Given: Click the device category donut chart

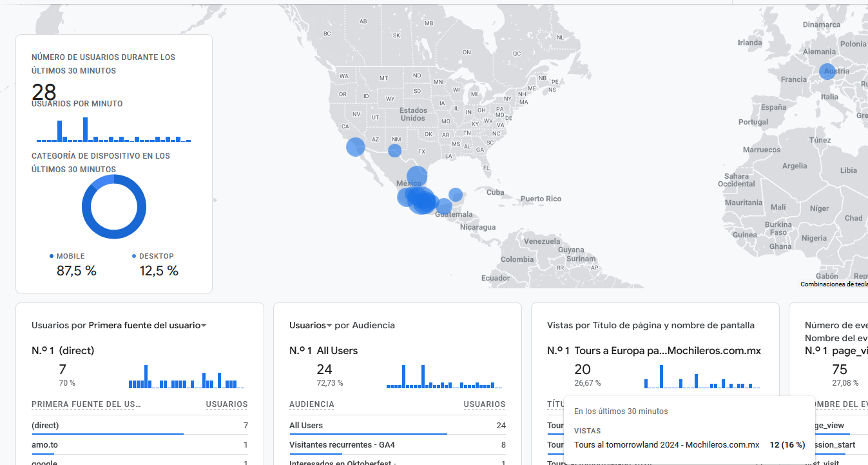Looking at the screenshot, I should (x=114, y=207).
